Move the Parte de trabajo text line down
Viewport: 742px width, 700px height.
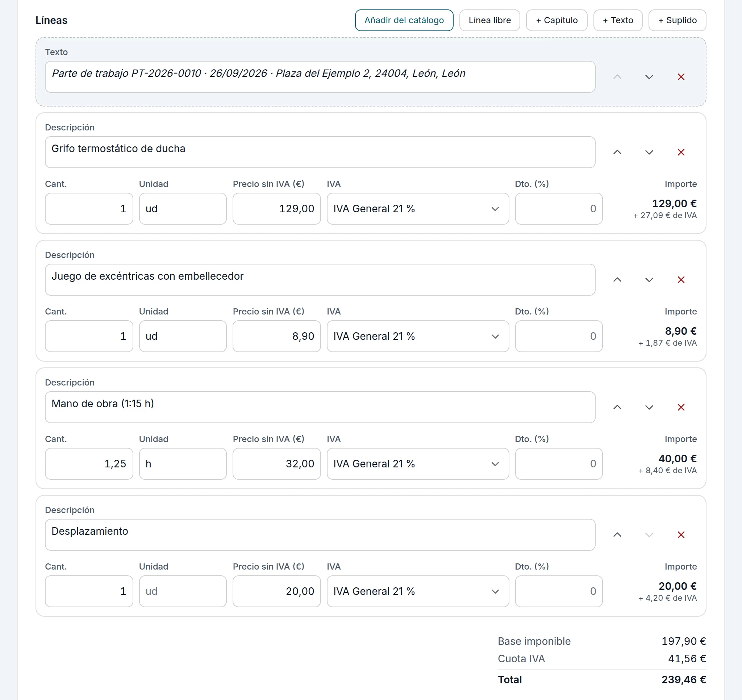point(649,77)
